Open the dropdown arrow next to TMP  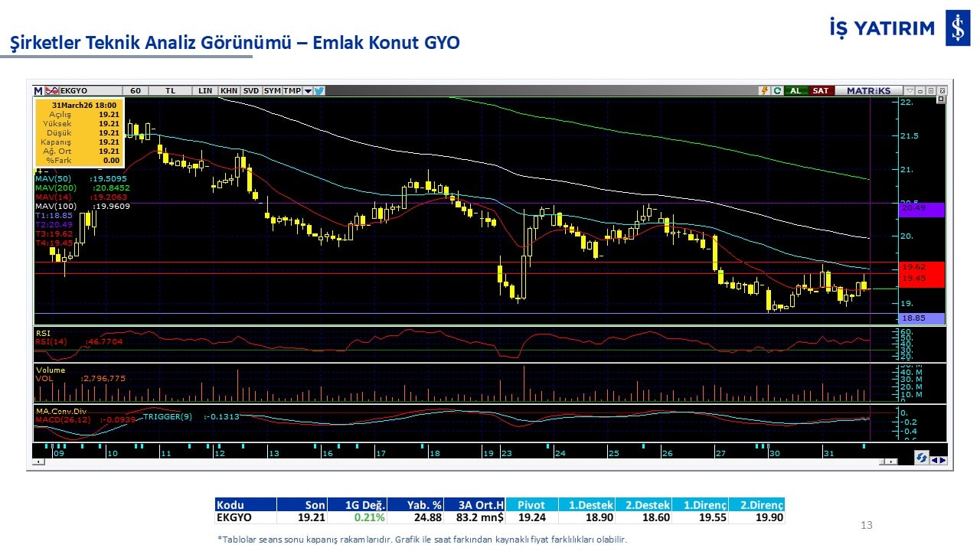(308, 90)
